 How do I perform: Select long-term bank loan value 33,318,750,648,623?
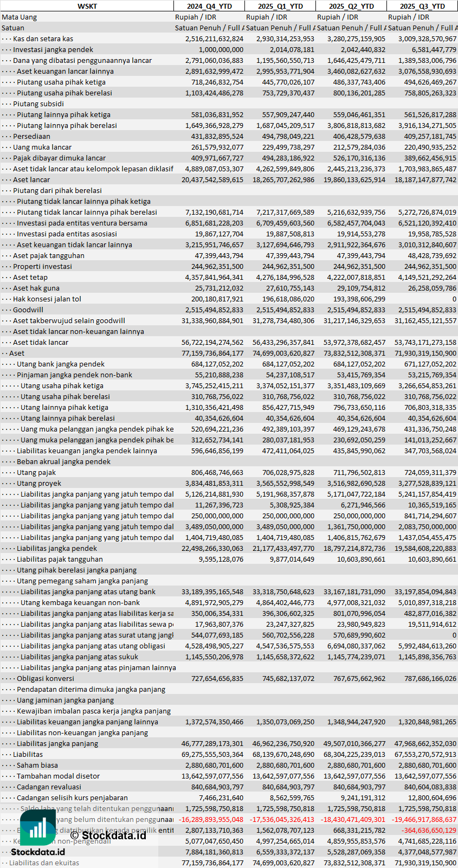(283, 591)
